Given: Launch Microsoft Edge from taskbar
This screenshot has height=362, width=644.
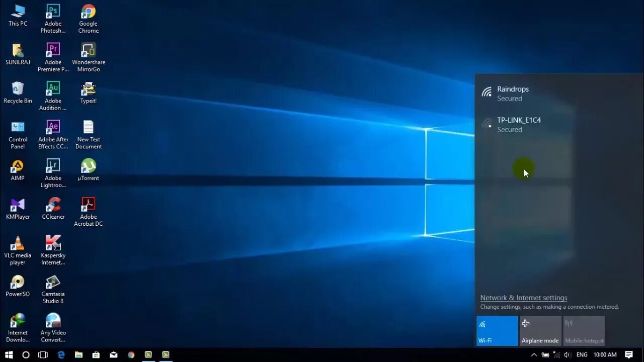Looking at the screenshot, I should [61, 355].
